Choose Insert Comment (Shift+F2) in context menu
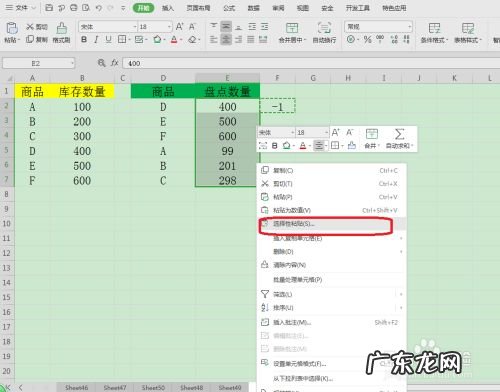The width and height of the screenshot is (500, 392). click(x=332, y=322)
